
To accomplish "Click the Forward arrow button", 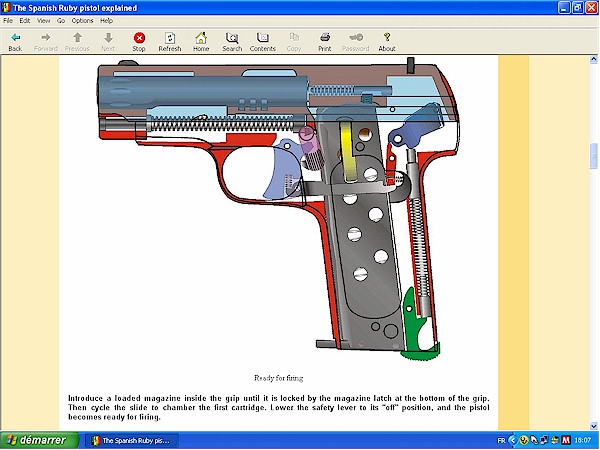I will tap(46, 42).
